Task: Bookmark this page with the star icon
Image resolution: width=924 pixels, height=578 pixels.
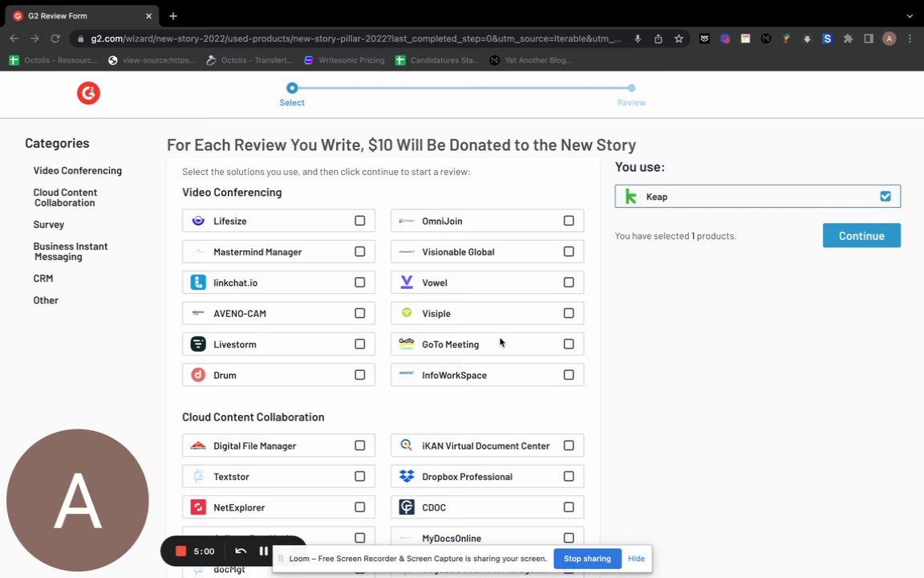Action: [x=679, y=39]
